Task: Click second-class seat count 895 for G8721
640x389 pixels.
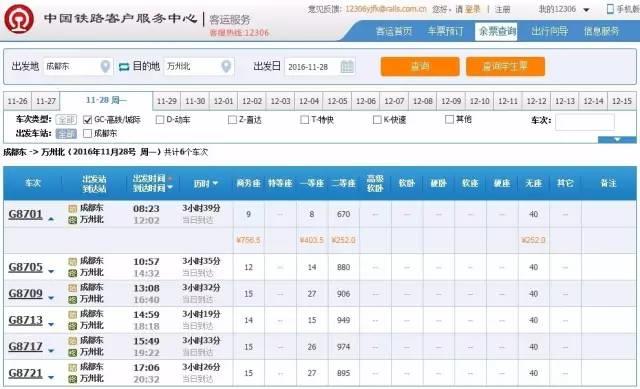Action: tap(344, 373)
